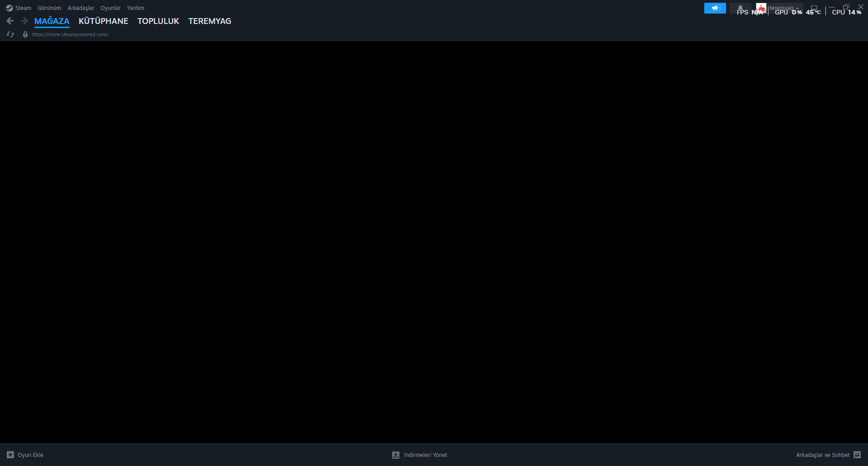Click the padlock security icon

pyautogui.click(x=25, y=34)
